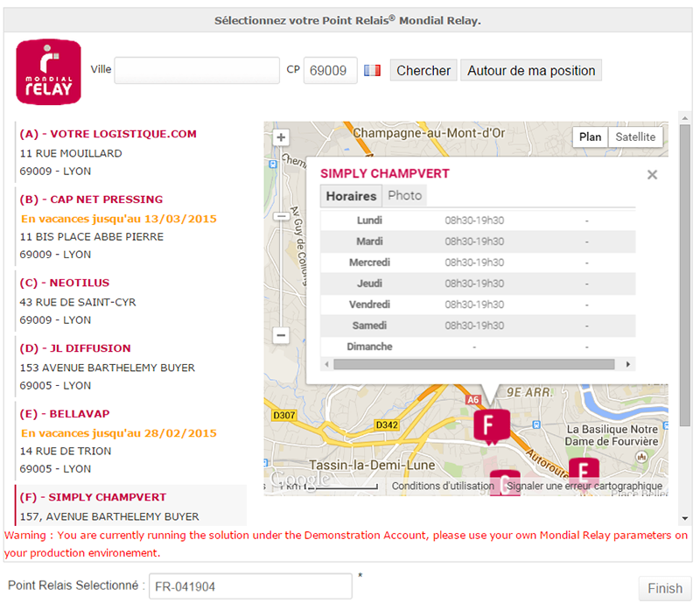Click the Basilique Notre Dame landmark icon

pos(641,456)
